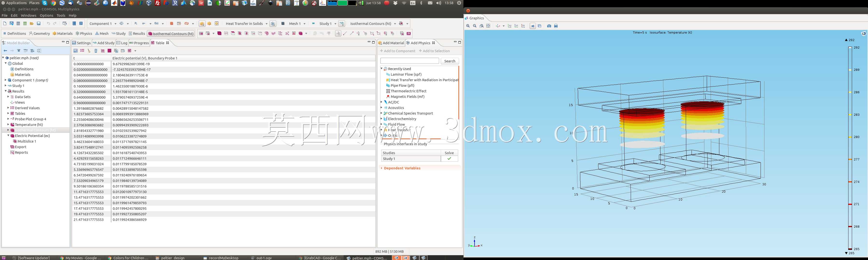Toggle the Add Study button beside Study 1
This screenshot has height=260, width=868.
click(342, 24)
